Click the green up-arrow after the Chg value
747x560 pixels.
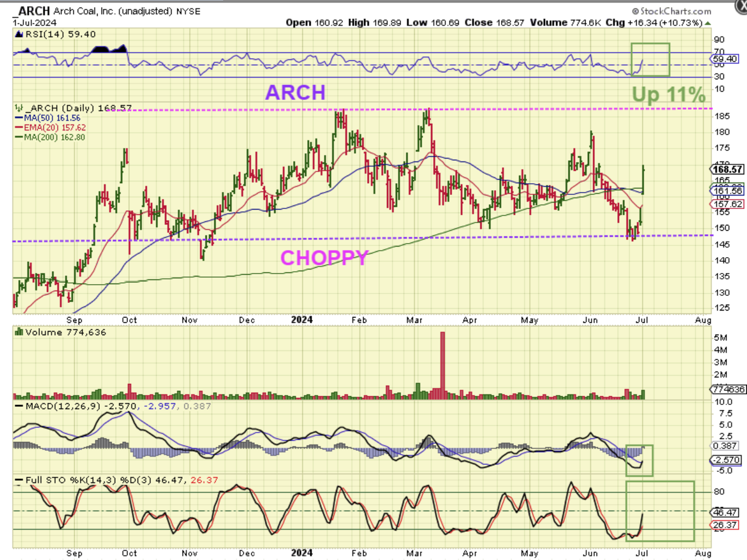point(708,23)
